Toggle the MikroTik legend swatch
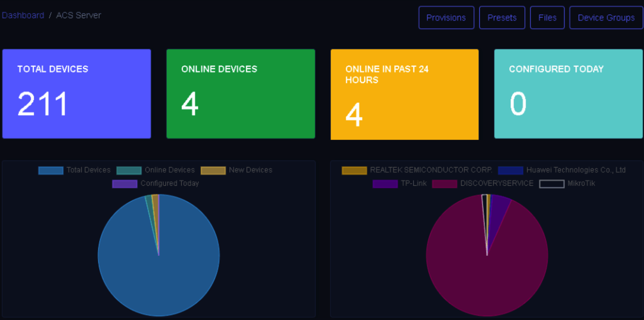644x320 pixels. 551,184
